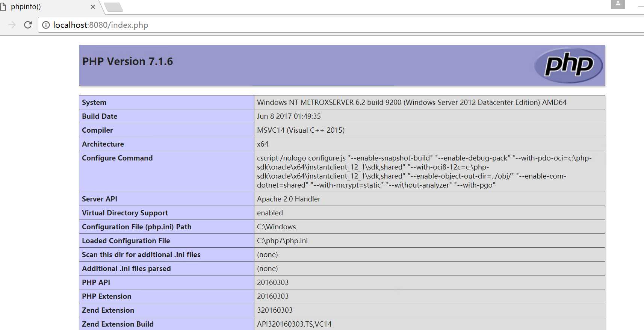Image resolution: width=644 pixels, height=330 pixels.
Task: Click Scan this dir for additional .ini files
Action: [141, 254]
